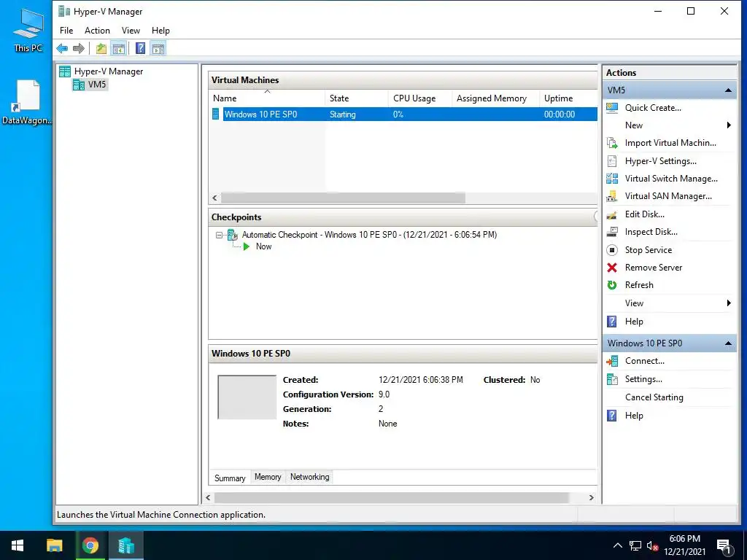Select the VM5 server in the tree
The width and height of the screenshot is (747, 560).
(90, 85)
